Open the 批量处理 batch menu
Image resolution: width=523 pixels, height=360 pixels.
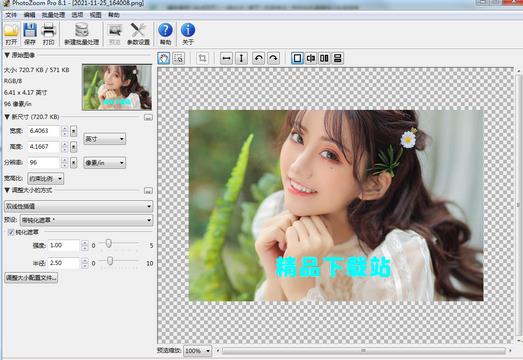click(x=53, y=15)
